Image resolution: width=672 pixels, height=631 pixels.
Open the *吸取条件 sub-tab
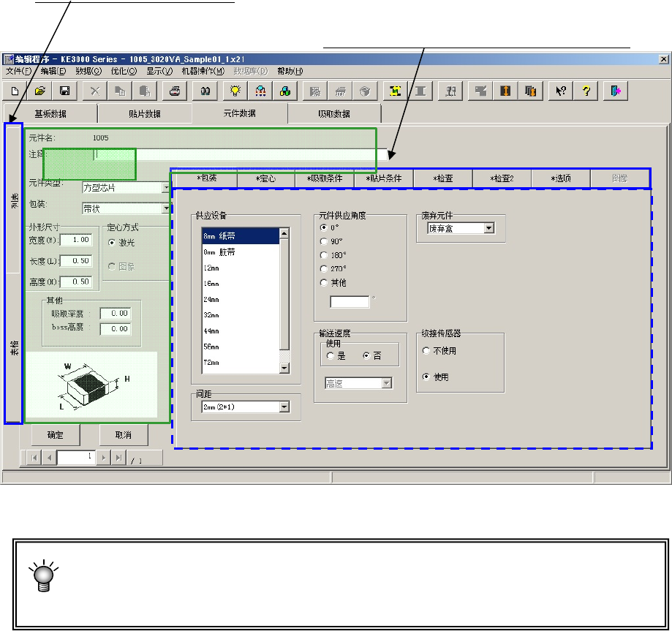coord(325,178)
